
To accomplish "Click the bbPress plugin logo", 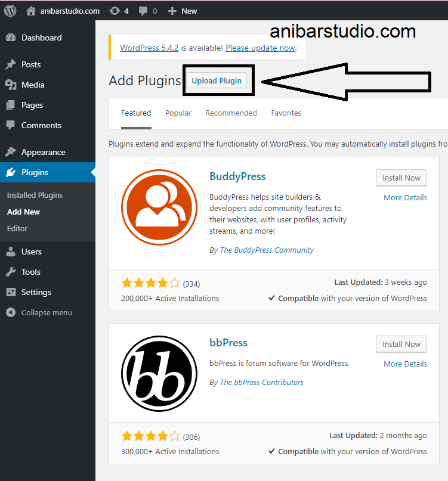I will pos(159,374).
